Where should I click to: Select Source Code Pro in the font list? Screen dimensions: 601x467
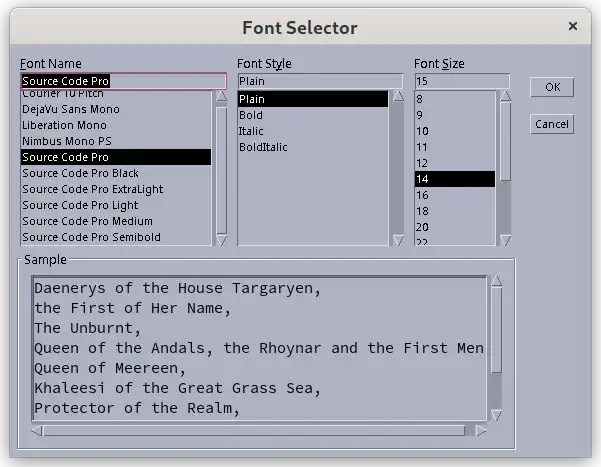[x=116, y=157]
